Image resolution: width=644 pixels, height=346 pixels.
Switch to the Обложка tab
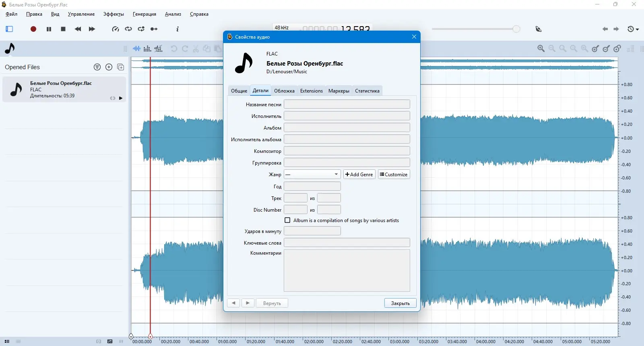[284, 91]
